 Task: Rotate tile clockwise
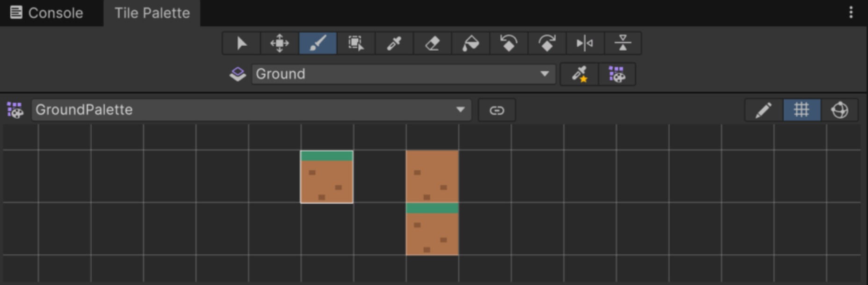[x=547, y=43]
